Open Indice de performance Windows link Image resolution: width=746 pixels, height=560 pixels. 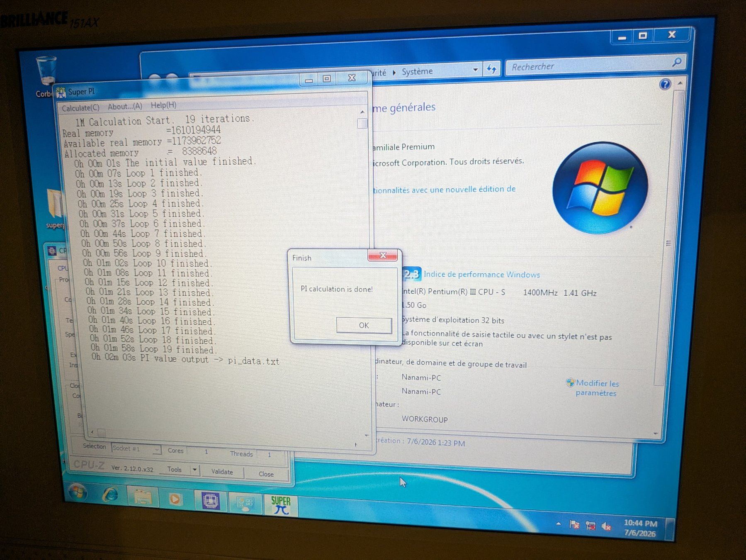tap(481, 274)
